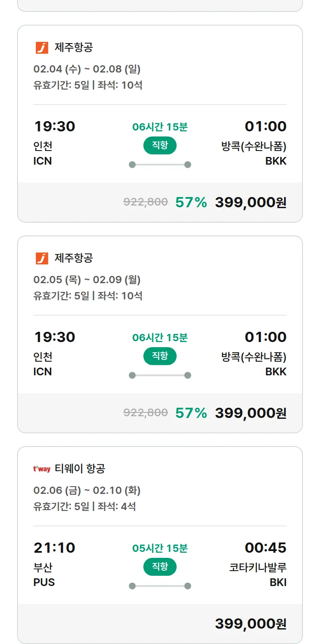The image size is (320, 644).
Task: Click the 02.05 (목) ~ 02.09 (월) date range
Action: [87, 280]
